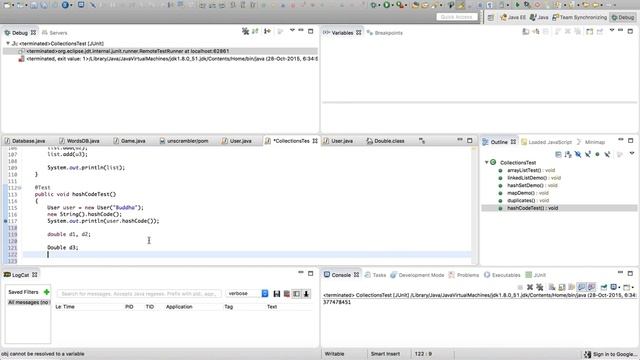Open the Open Perspective icon beside Java EE
This screenshot has width=640, height=360.
click(491, 17)
